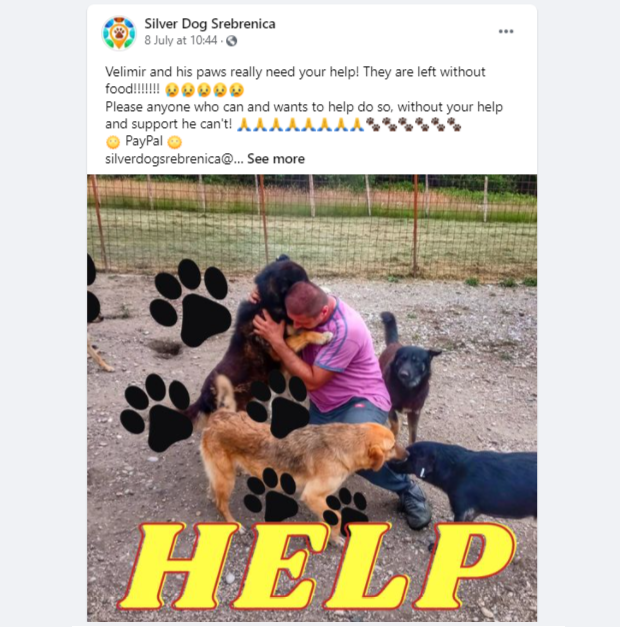
Task: Click the sun emoji after PayPal
Action: click(174, 142)
